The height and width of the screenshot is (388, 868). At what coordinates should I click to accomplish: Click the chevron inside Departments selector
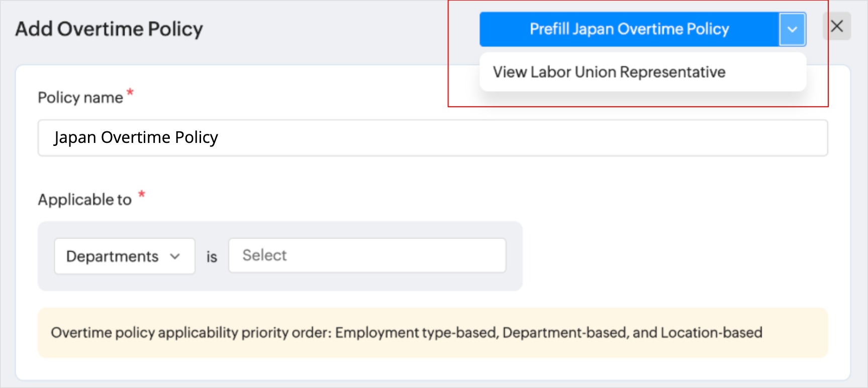175,256
